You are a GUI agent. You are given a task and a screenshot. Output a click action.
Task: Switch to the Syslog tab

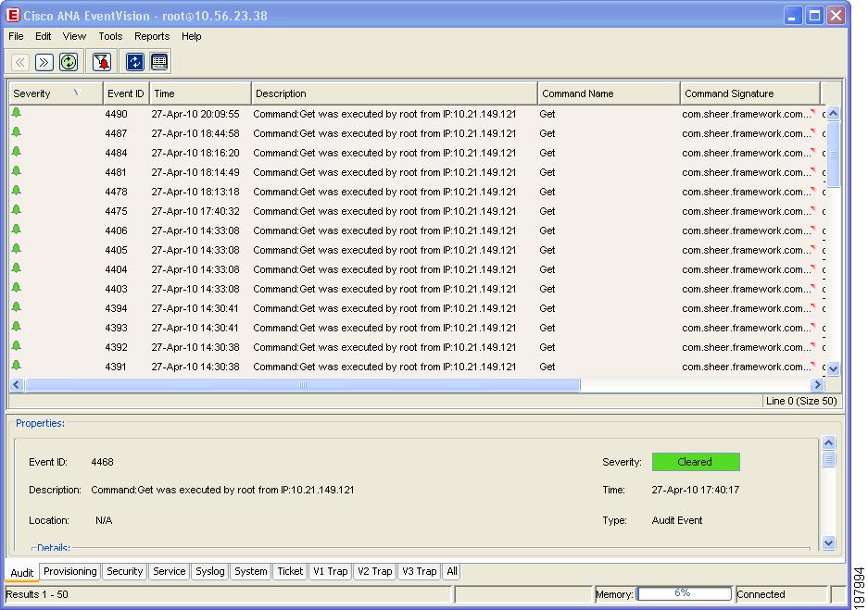point(209,571)
